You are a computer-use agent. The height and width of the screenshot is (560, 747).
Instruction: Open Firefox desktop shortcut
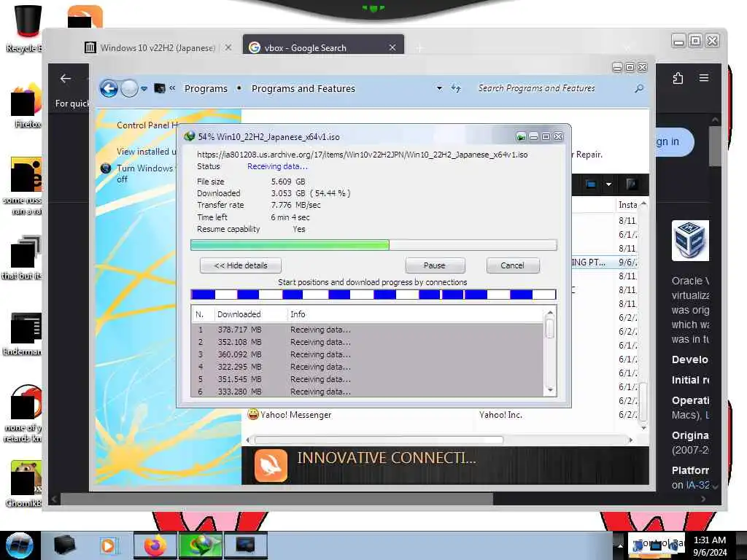[26, 106]
